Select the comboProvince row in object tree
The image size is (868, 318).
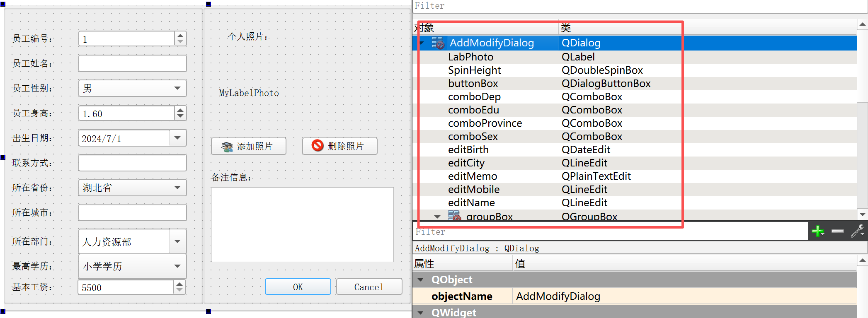coord(634,123)
